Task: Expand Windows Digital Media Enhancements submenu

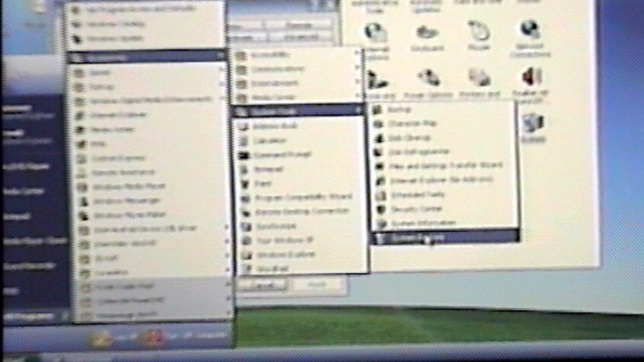Action: (x=149, y=101)
